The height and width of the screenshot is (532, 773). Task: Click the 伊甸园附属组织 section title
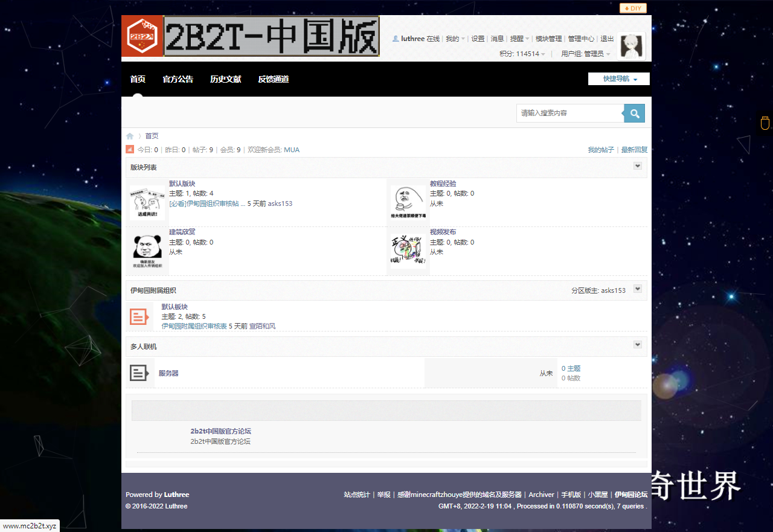pyautogui.click(x=153, y=290)
